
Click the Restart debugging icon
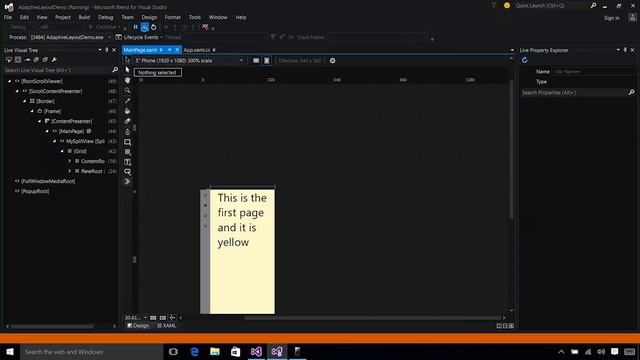point(153,27)
